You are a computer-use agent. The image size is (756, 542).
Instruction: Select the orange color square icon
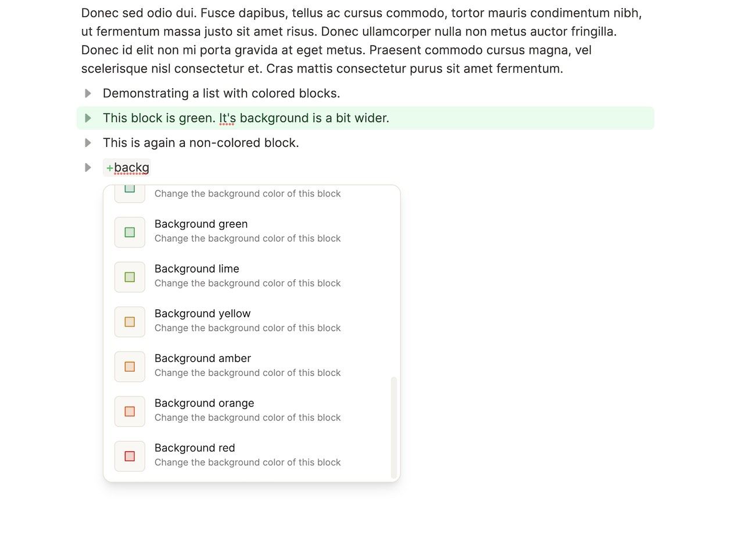[129, 411]
